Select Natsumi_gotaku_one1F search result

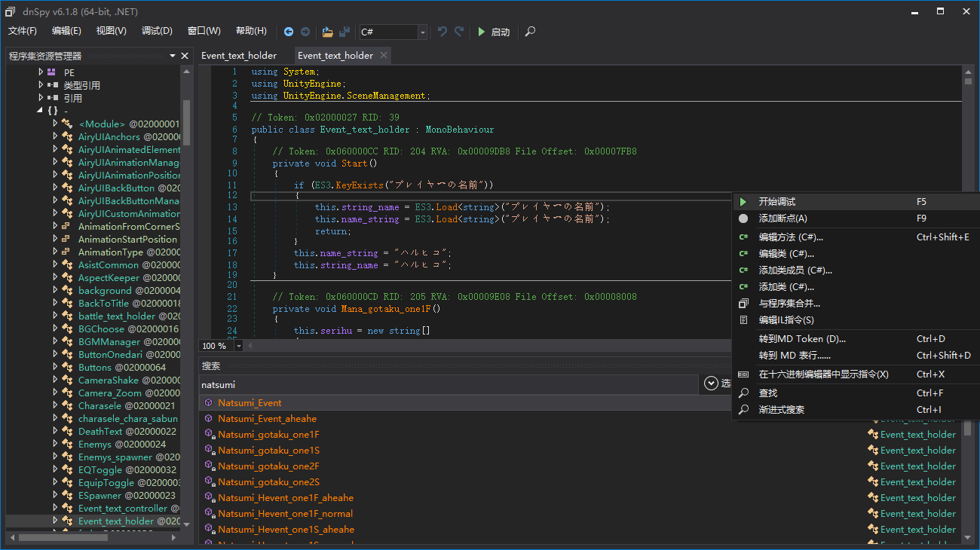click(268, 435)
